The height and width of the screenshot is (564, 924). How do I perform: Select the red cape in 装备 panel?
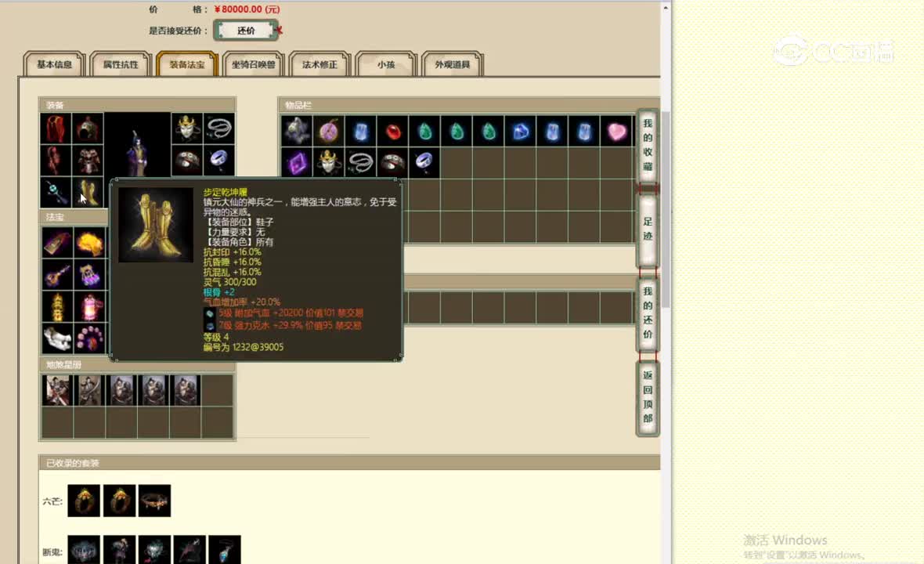coord(56,128)
